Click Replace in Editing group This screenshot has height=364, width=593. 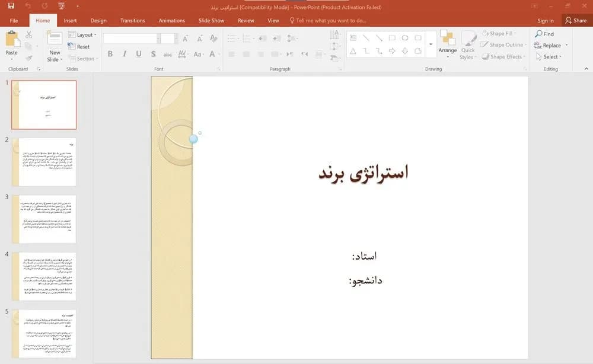point(551,46)
